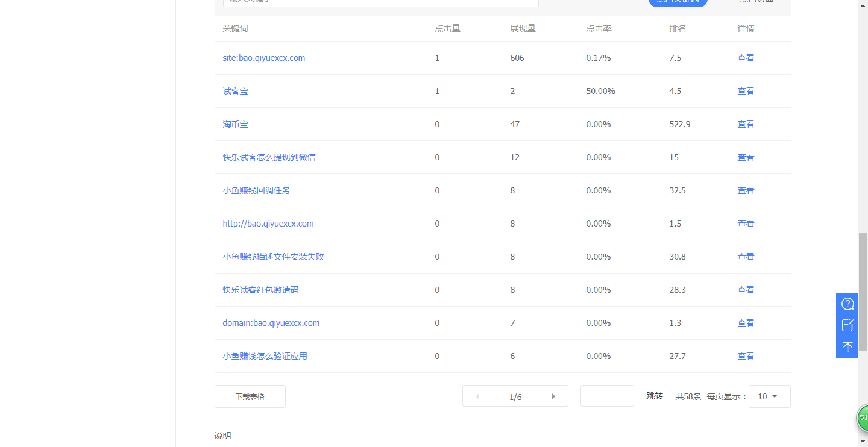The image size is (868, 447).
Task: View details 查看 for 小鱼赚钱回调任务 row
Action: coord(746,190)
